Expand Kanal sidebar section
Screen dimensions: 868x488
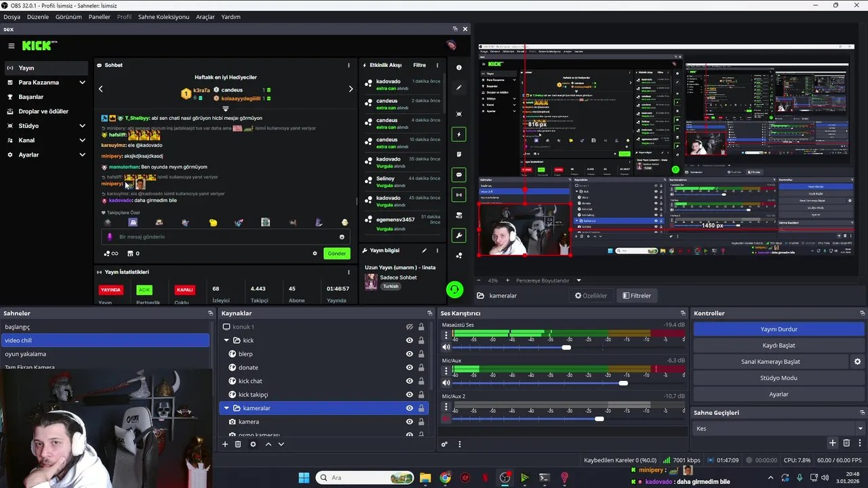pyautogui.click(x=82, y=140)
